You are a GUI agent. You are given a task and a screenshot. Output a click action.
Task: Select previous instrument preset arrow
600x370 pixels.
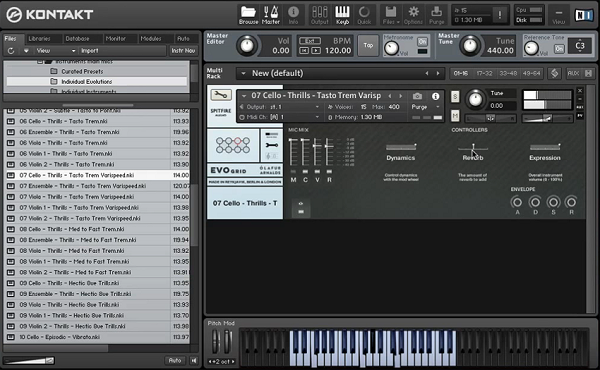click(390, 96)
